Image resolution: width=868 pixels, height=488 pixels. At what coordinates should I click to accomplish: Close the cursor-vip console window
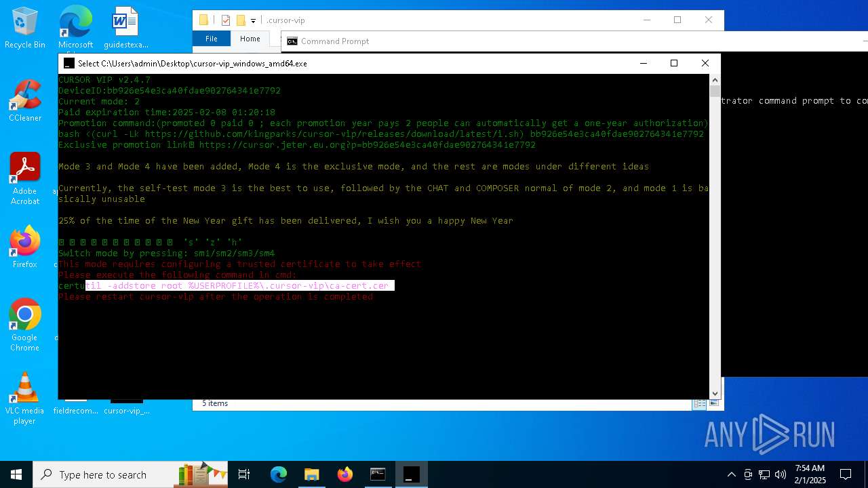click(705, 63)
